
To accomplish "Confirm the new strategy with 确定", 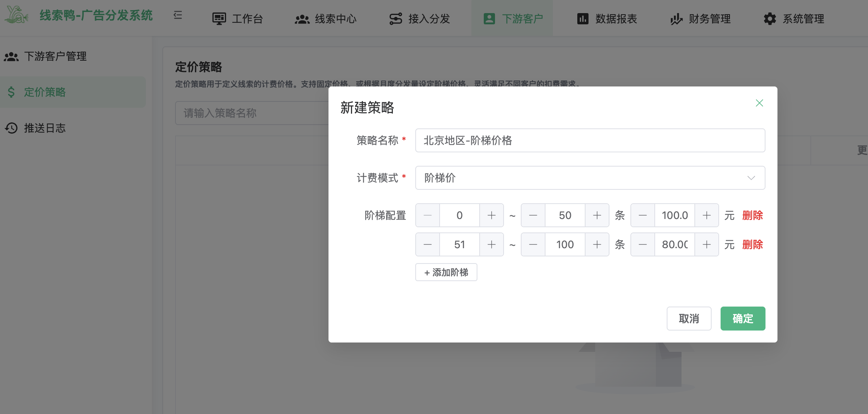I will [743, 319].
